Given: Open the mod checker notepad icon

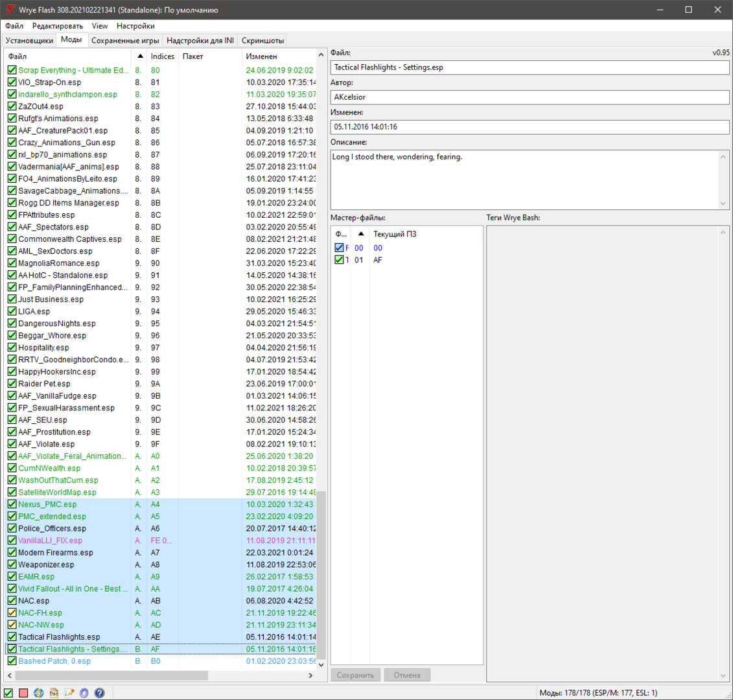Looking at the screenshot, I should tap(69, 693).
